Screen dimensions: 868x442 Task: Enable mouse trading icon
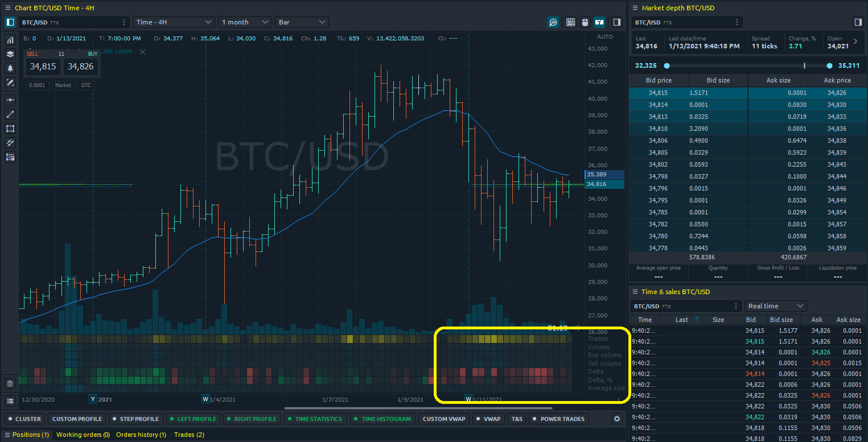click(585, 22)
